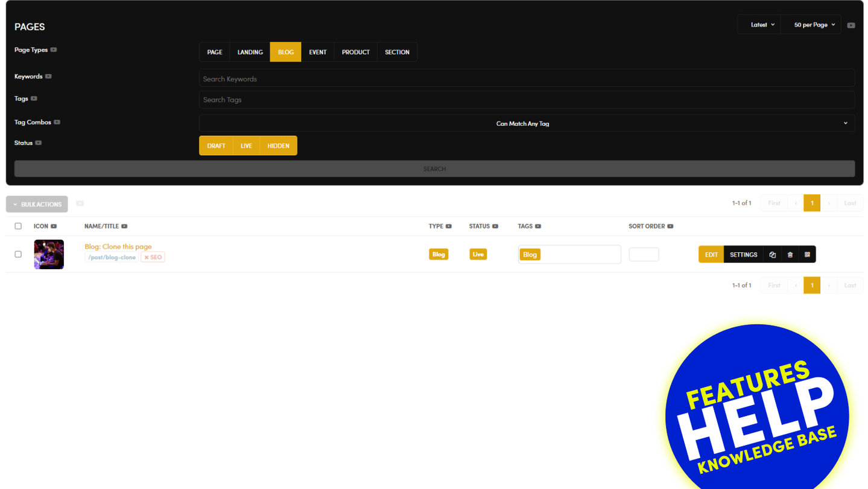Viewport: 868px width, 489px height.
Task: Click the Search Keywords input field
Action: tap(527, 79)
